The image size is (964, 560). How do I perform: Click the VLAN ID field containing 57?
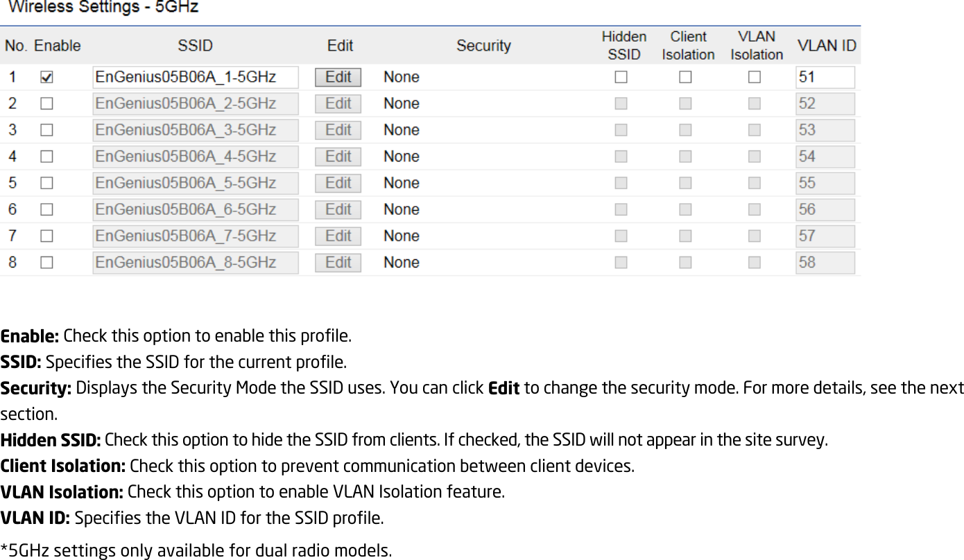[x=825, y=236]
